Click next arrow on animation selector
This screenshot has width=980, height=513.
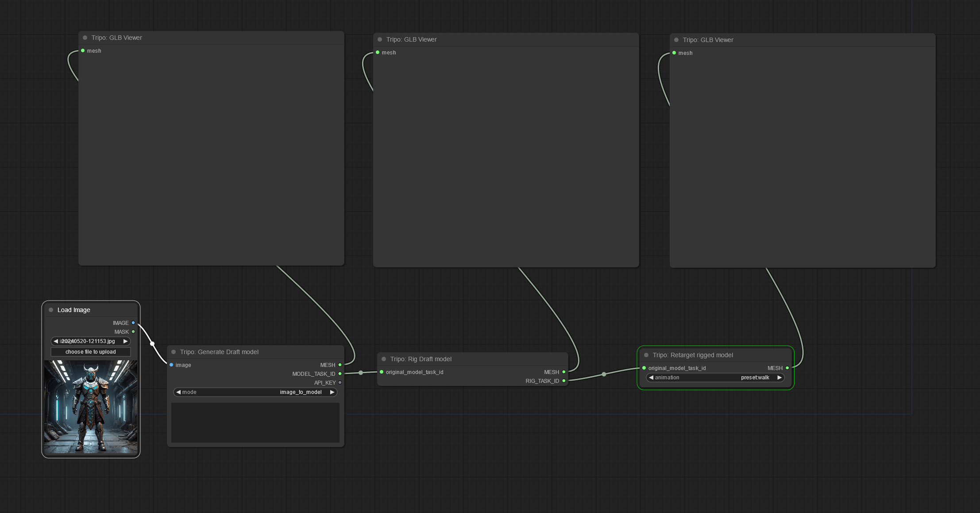(779, 378)
